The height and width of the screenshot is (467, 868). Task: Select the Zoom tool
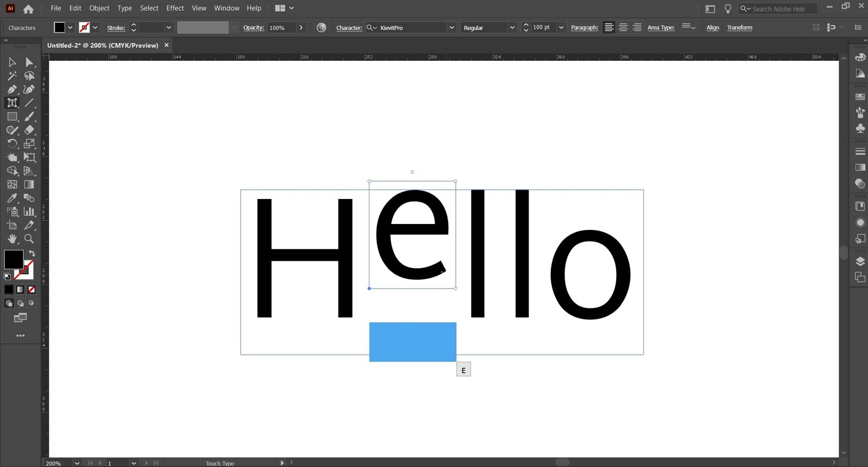point(29,239)
